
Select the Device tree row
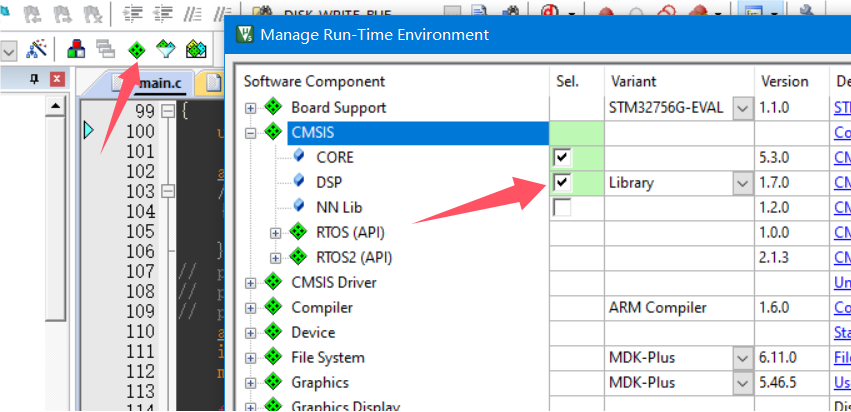point(313,332)
